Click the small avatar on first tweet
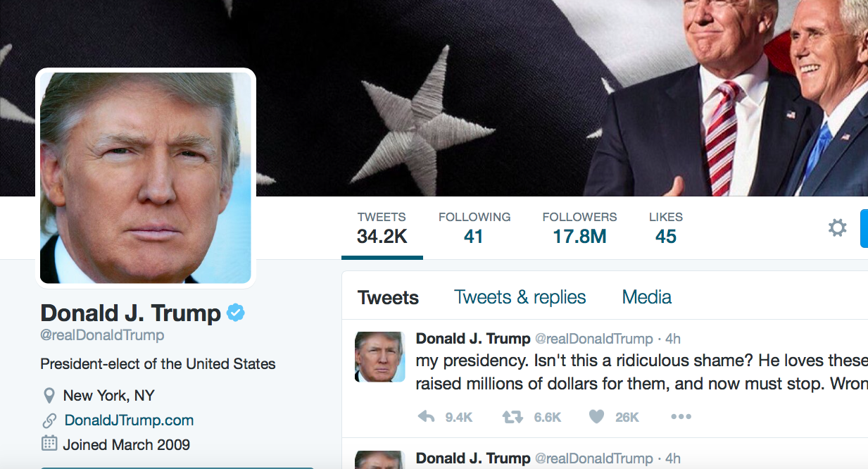 click(379, 357)
